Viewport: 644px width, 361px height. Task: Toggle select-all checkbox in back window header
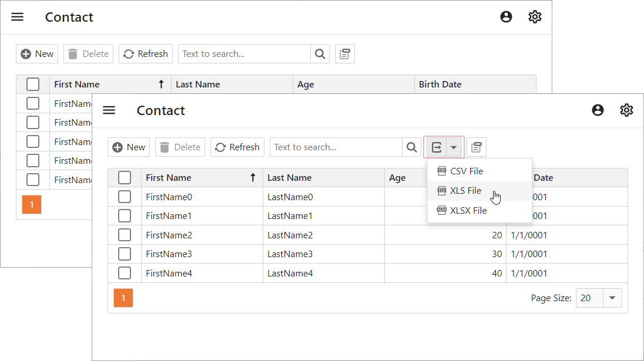click(33, 84)
